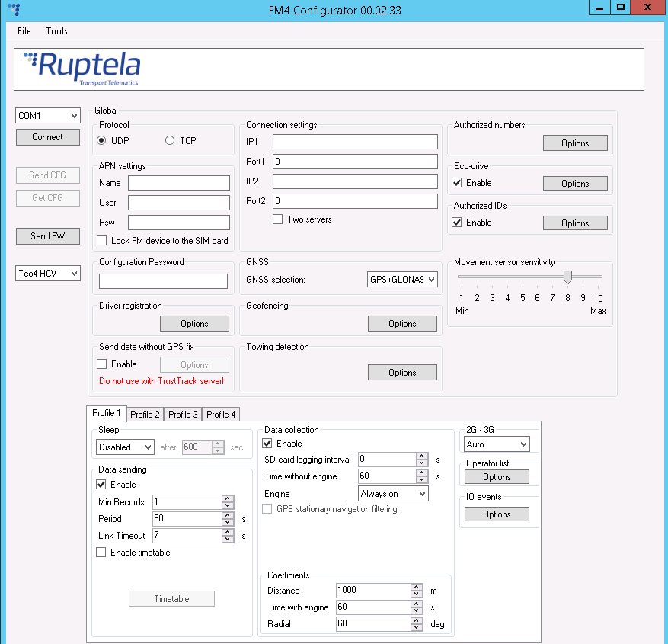Click the Port1 input field

click(355, 162)
